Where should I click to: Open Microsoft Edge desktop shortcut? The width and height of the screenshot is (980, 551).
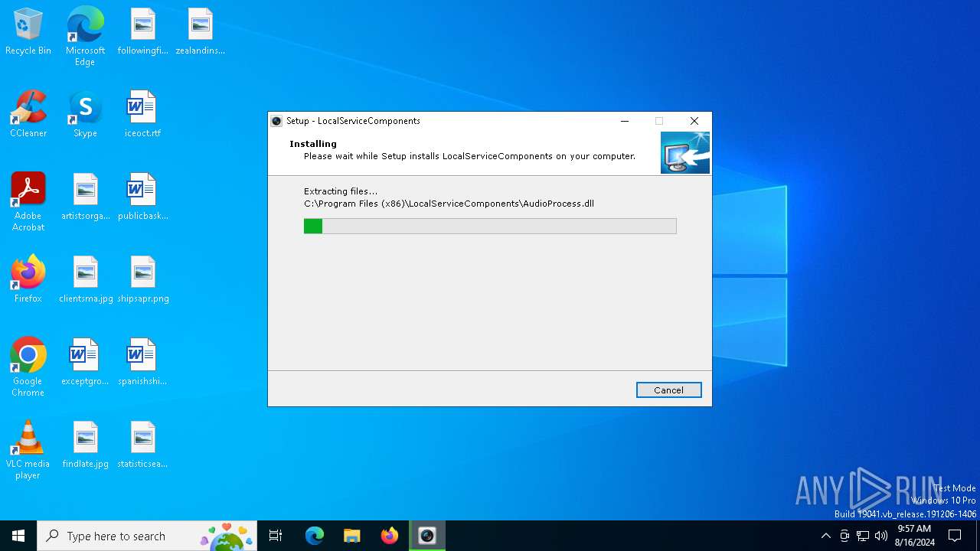pos(85,37)
